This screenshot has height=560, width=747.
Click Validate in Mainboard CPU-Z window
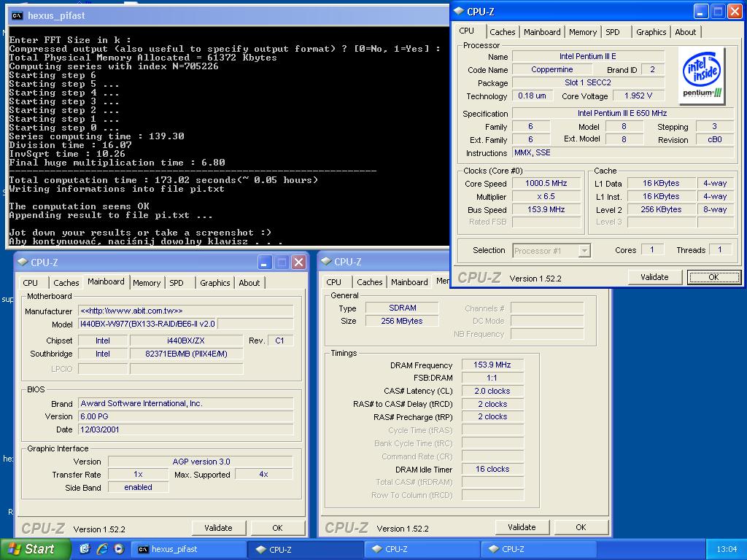pyautogui.click(x=218, y=528)
